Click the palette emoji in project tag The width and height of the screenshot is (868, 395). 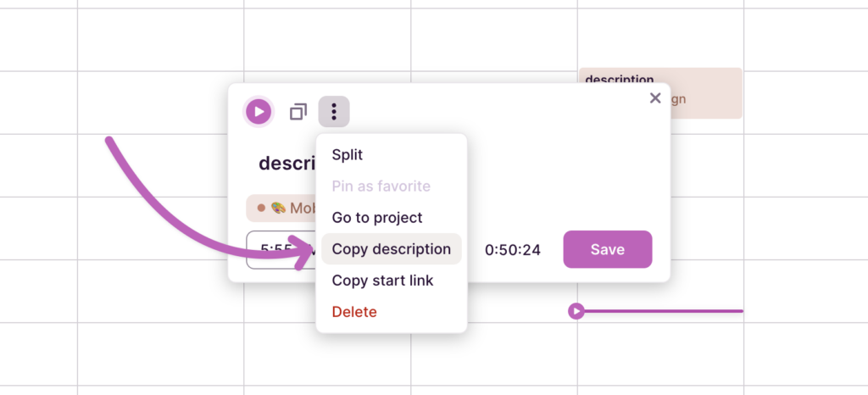[277, 208]
